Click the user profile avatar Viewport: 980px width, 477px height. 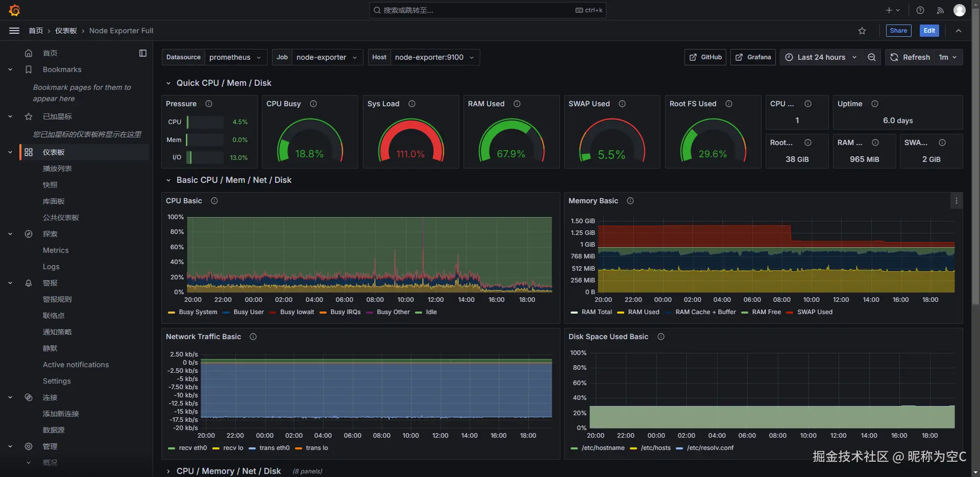960,10
